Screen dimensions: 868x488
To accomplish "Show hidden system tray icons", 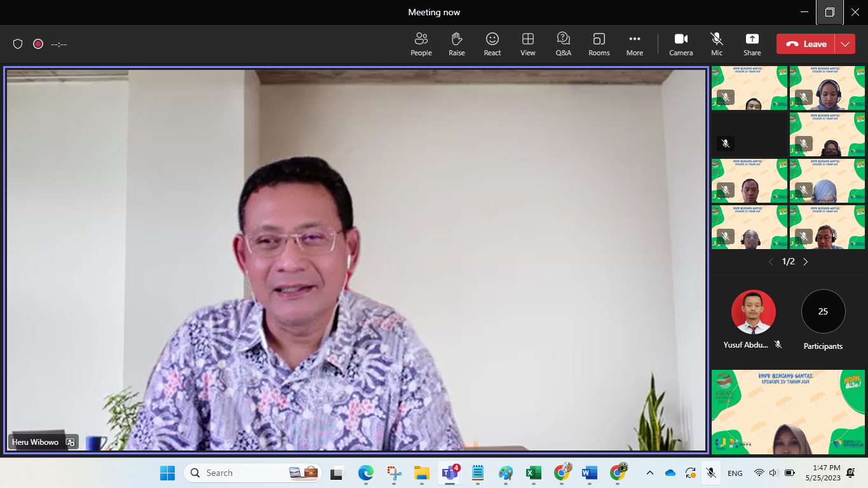I will [x=649, y=473].
